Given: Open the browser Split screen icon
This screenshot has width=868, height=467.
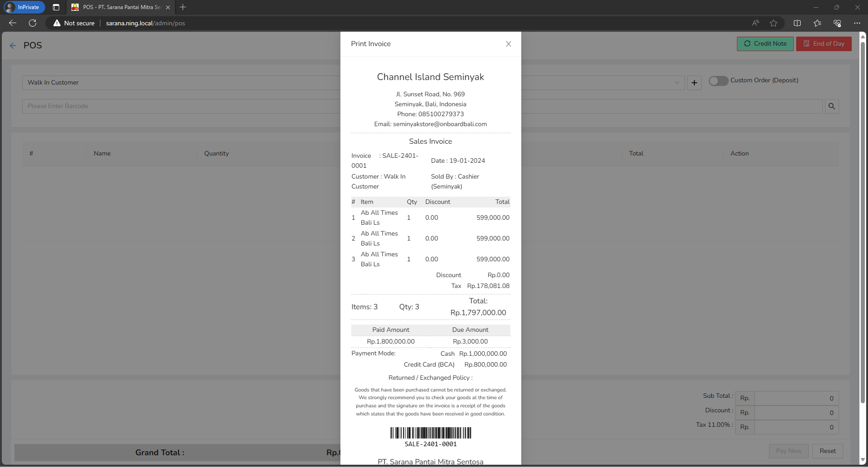Looking at the screenshot, I should (797, 23).
